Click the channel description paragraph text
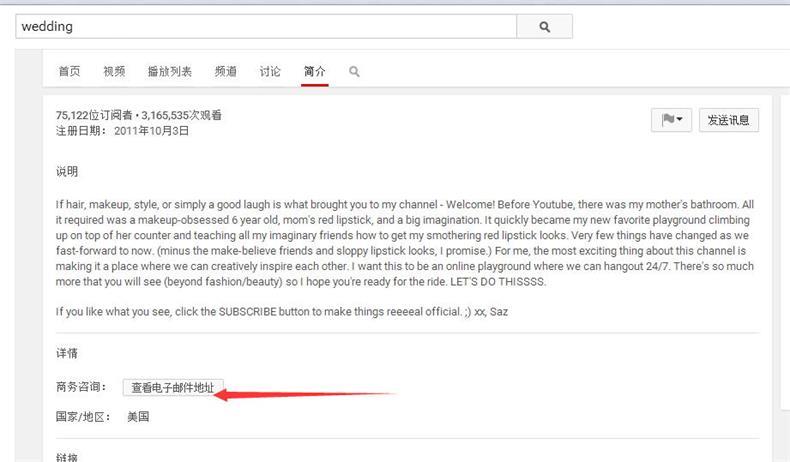Image resolution: width=790 pixels, height=462 pixels. (405, 243)
